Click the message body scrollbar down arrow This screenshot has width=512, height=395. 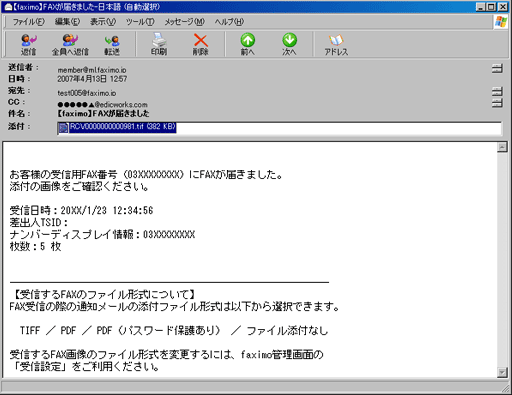tap(502, 372)
